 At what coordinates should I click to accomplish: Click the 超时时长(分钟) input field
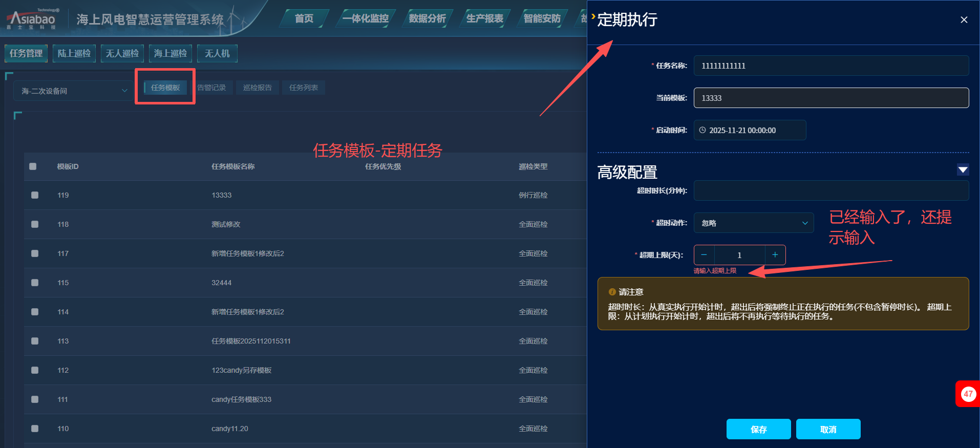point(830,190)
